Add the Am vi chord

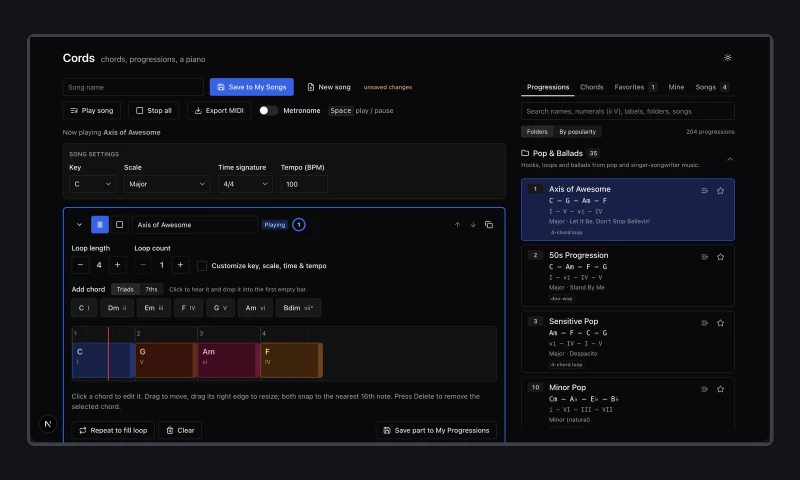[255, 308]
